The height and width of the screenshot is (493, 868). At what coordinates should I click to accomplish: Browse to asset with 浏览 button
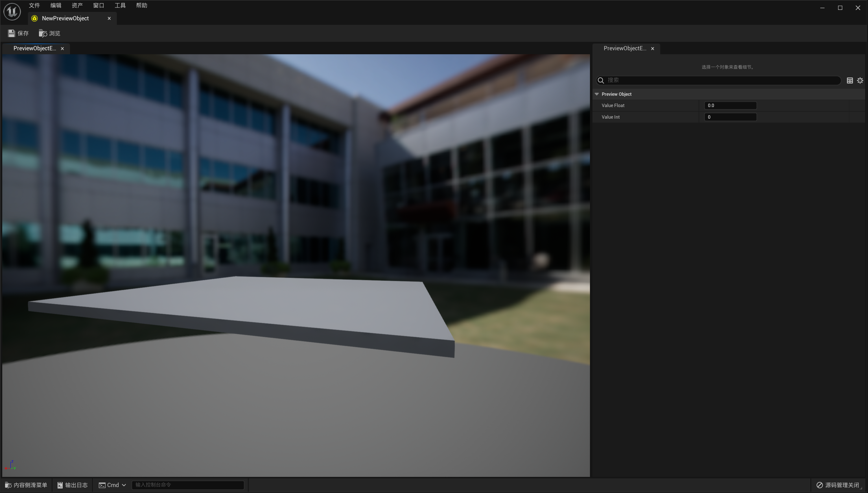(x=49, y=33)
